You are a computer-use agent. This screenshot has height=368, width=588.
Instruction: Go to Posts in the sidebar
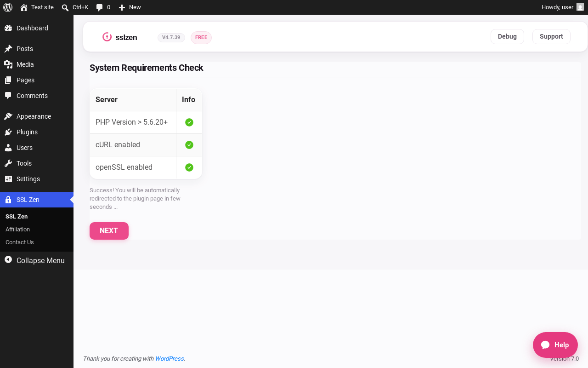pos(37,49)
